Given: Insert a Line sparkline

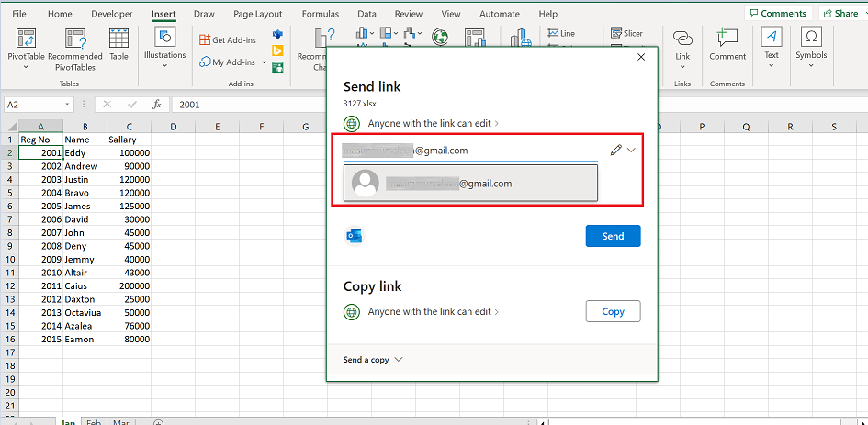Looking at the screenshot, I should [561, 33].
